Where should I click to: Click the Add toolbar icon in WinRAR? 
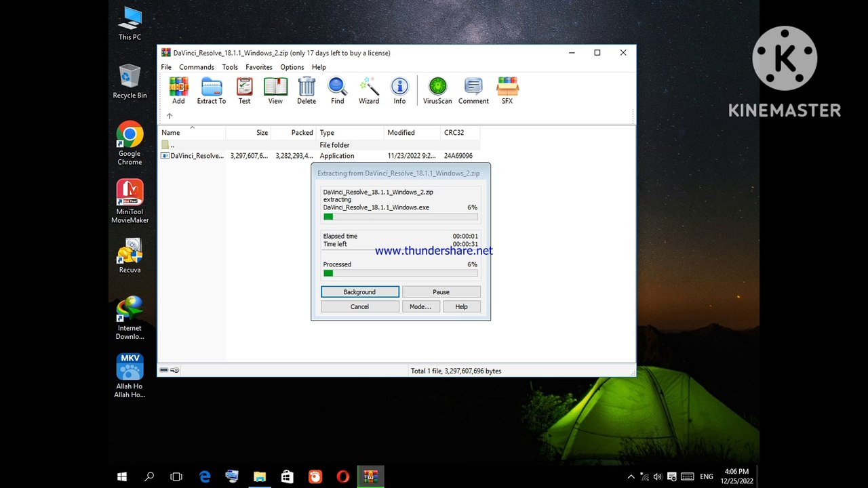point(178,91)
